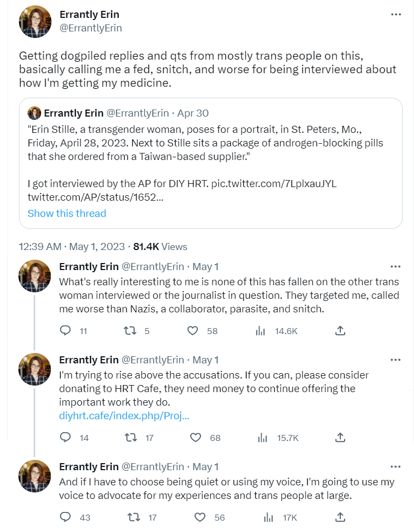414x532 pixels.
Task: Like the tweet with 56 likes
Action: coord(200,517)
